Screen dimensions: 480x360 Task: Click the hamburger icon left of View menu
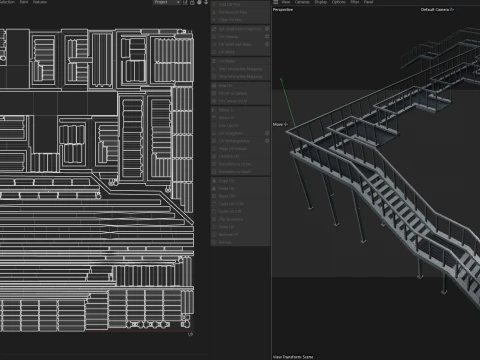[276, 2]
